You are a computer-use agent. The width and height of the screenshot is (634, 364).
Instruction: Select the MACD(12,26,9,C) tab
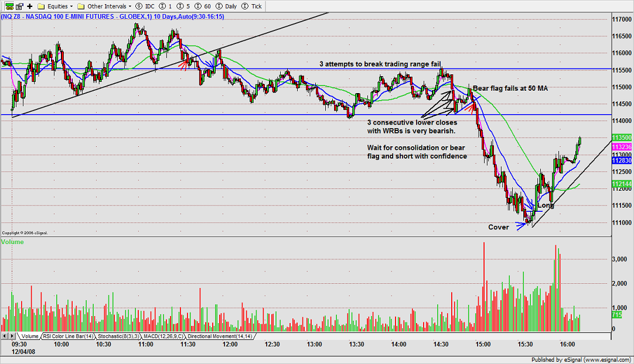click(162, 336)
